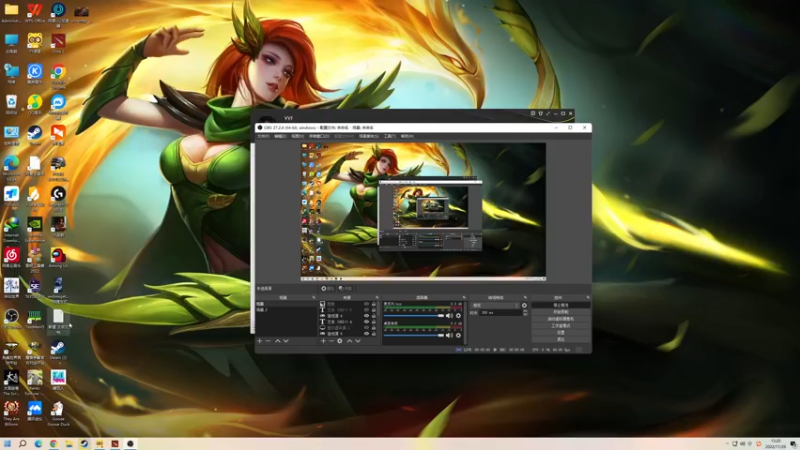Open the Google Chrome desktop shortcut
The height and width of the screenshot is (450, 800).
(x=58, y=76)
